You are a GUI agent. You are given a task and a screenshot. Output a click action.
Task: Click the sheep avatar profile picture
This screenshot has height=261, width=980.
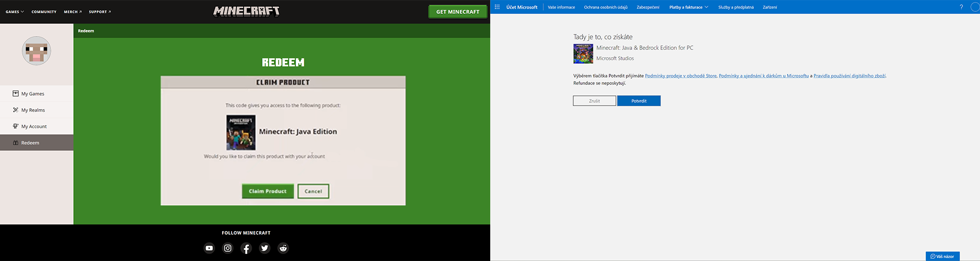[x=36, y=50]
